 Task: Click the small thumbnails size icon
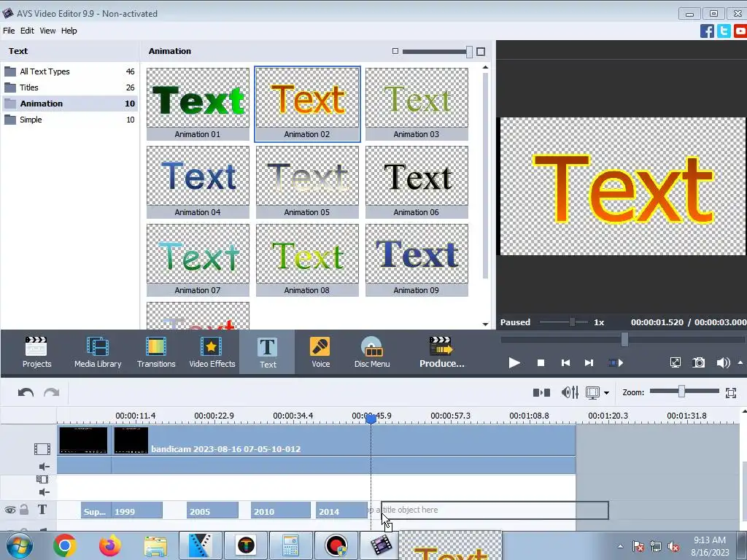tap(395, 51)
